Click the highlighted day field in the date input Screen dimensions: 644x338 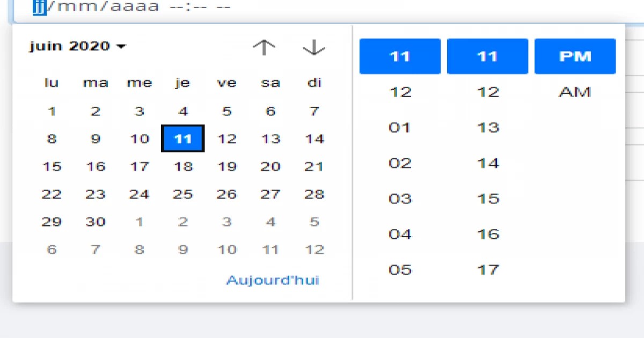coord(37,7)
